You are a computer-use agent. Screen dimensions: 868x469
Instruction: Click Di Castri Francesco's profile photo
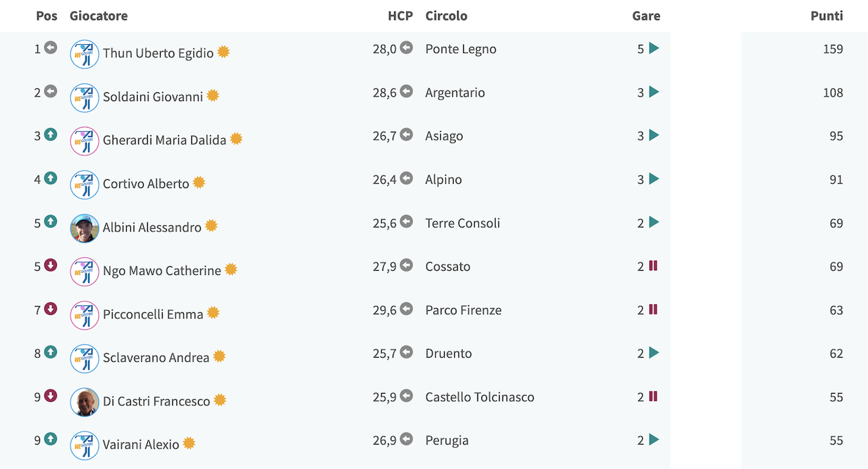(85, 402)
